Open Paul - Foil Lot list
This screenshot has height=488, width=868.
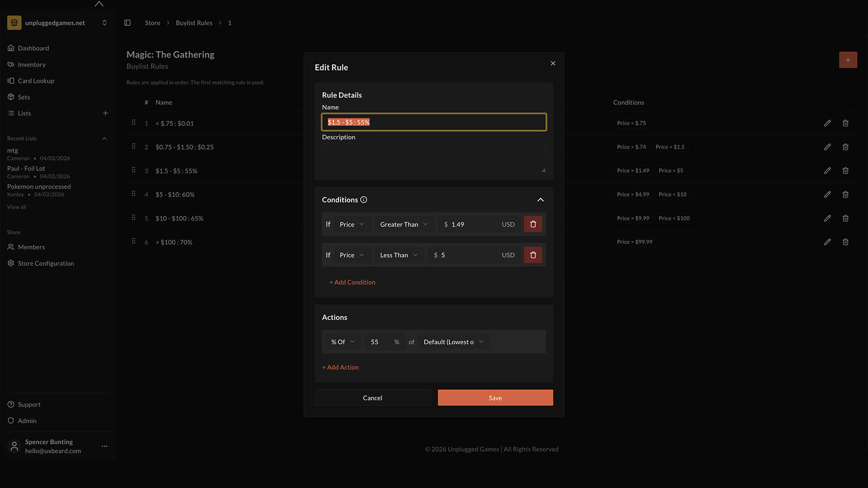pos(39,172)
